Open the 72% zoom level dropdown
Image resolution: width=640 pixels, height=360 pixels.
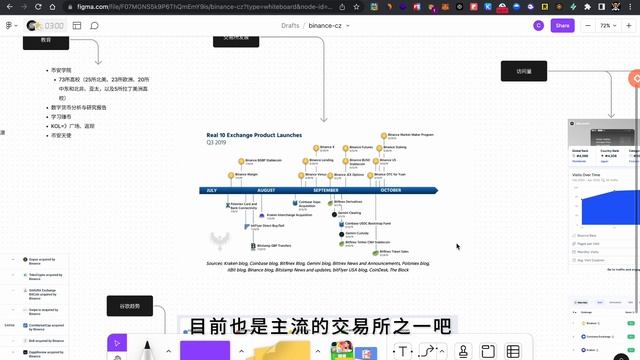pyautogui.click(x=608, y=26)
